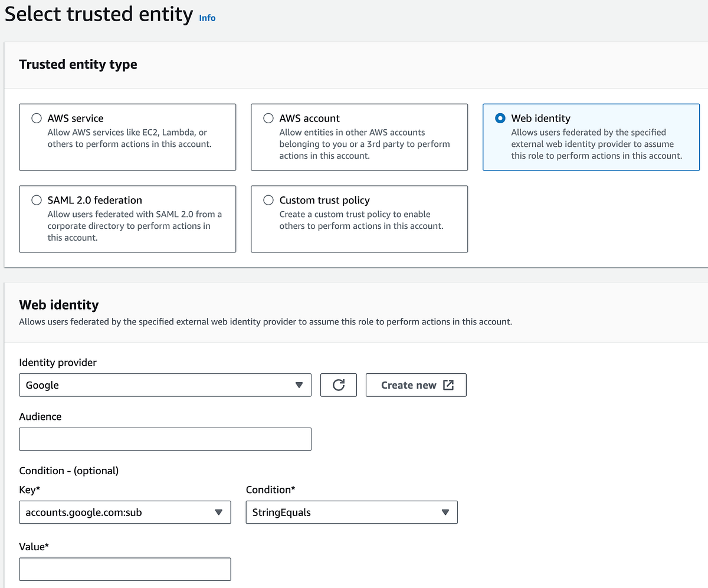Select the AWS service radio button
This screenshot has width=708, height=588.
[x=37, y=118]
